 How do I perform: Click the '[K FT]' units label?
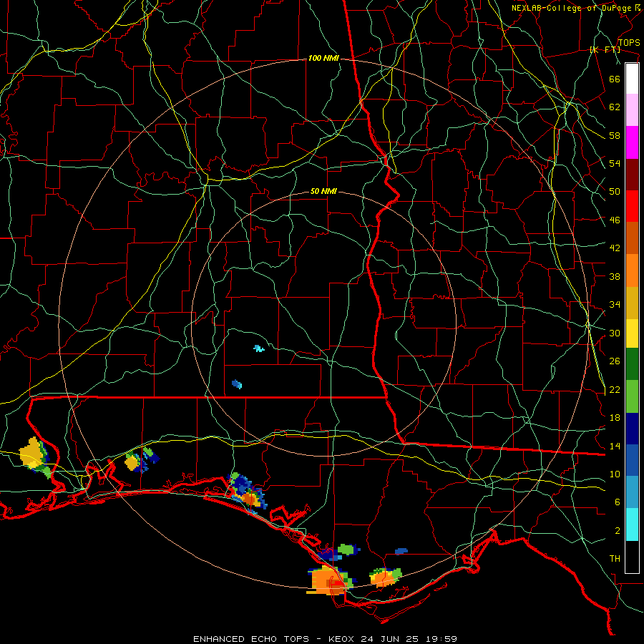coord(605,50)
